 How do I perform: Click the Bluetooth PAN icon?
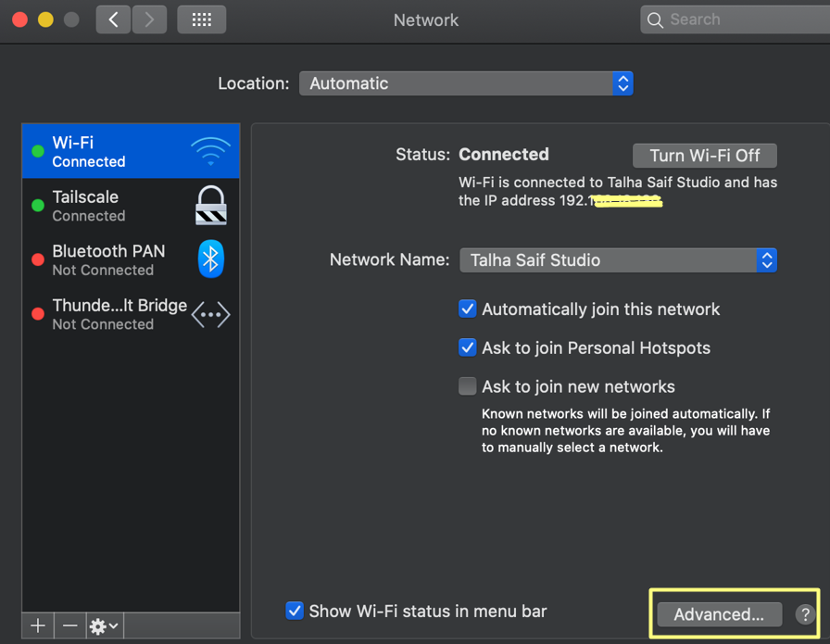(x=211, y=259)
